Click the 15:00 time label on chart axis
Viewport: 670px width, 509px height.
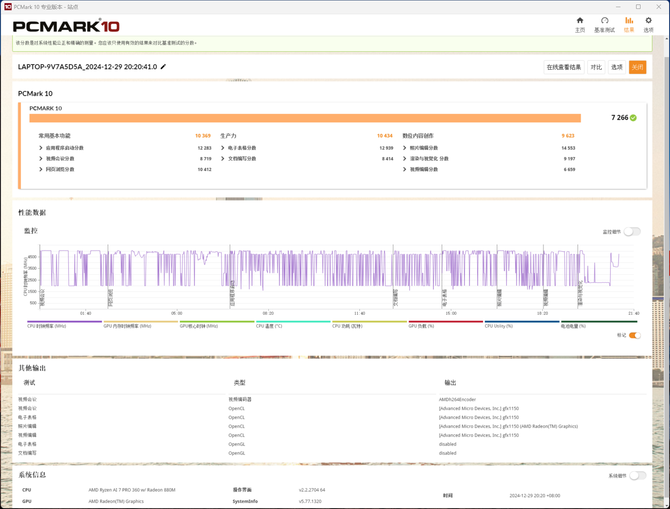451,313
